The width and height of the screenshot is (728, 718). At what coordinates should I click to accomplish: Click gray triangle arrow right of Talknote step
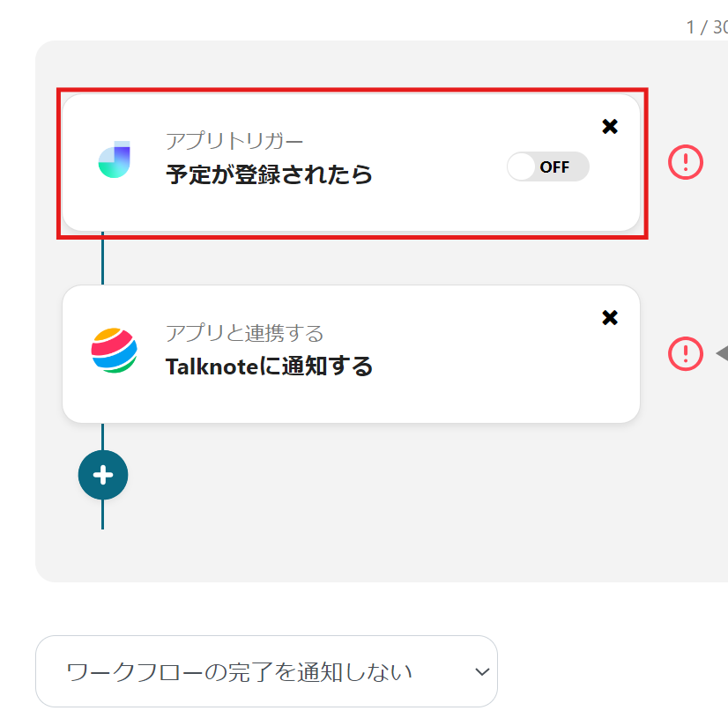pos(722,353)
